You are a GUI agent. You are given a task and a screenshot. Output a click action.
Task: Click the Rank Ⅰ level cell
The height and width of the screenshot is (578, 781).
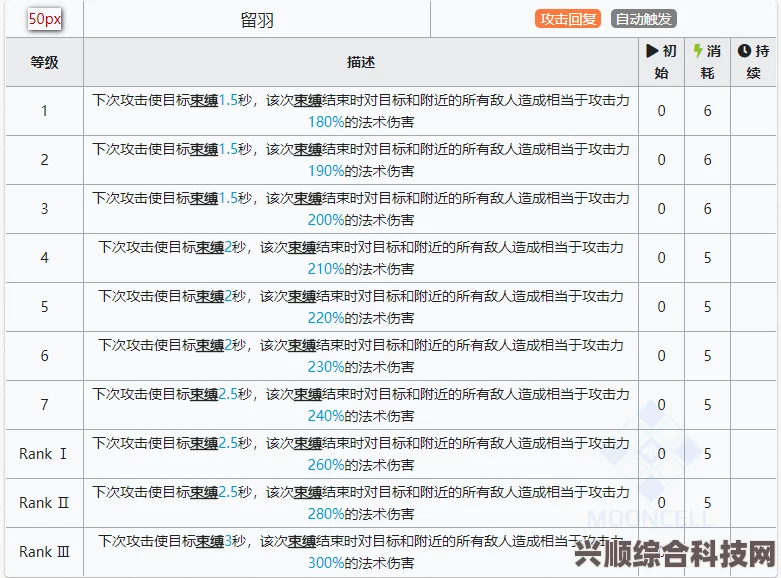(44, 454)
